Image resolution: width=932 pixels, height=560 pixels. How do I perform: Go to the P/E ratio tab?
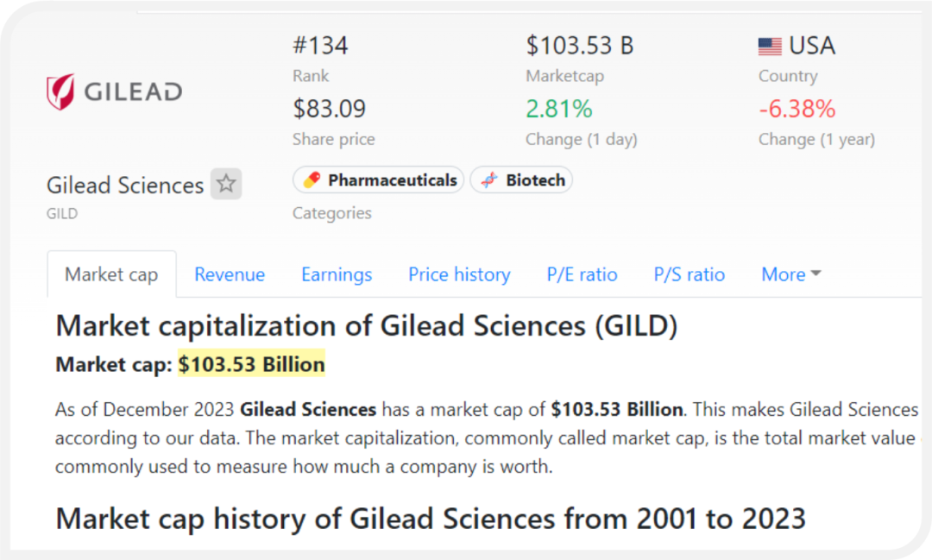point(582,274)
